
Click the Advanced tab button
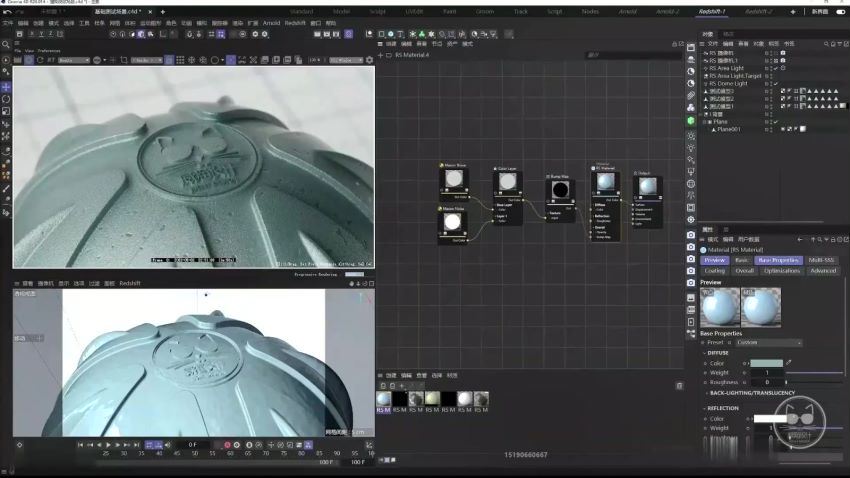823,270
